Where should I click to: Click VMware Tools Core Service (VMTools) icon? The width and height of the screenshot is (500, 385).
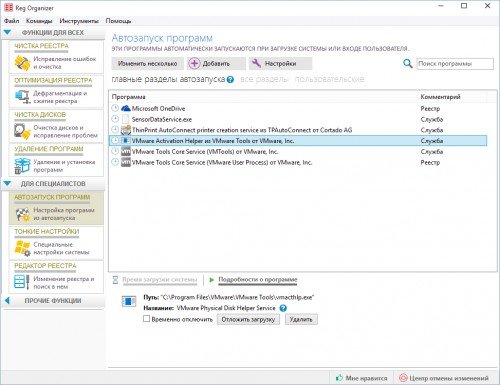click(126, 152)
